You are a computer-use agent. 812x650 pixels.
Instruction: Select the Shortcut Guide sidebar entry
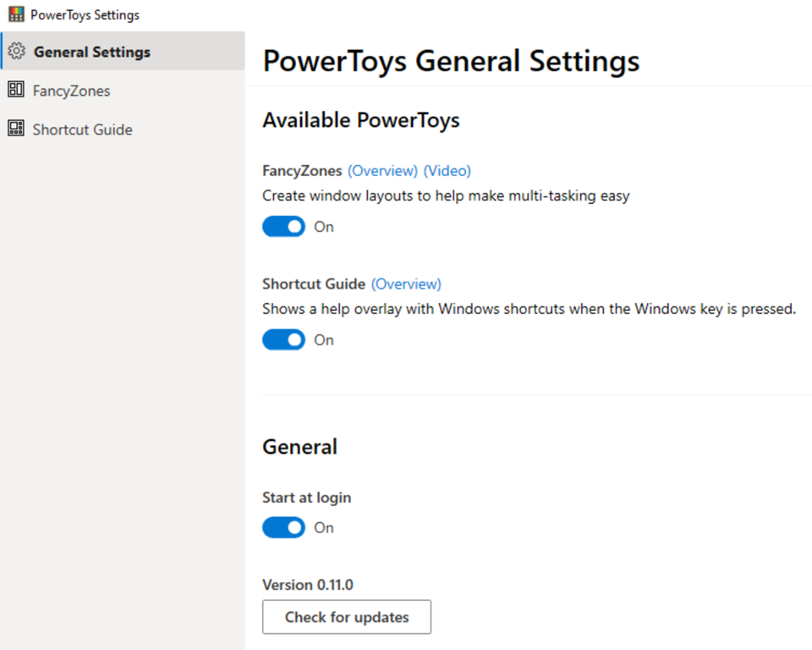tap(82, 129)
